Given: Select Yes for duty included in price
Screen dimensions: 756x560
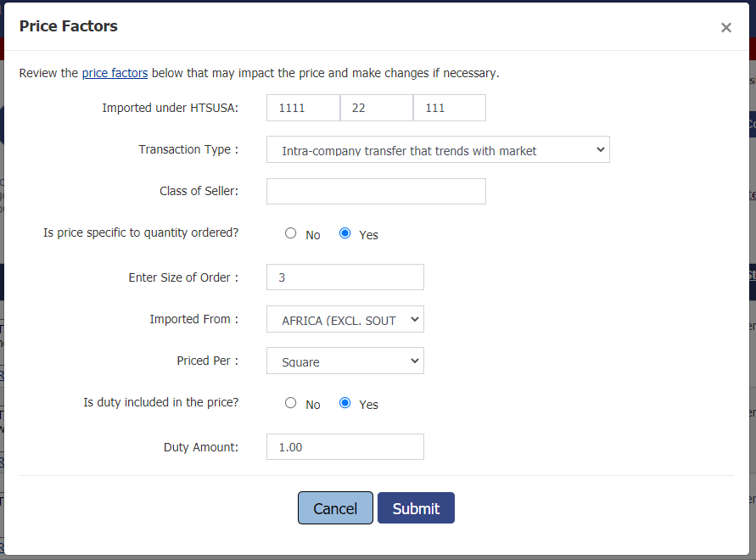Looking at the screenshot, I should pyautogui.click(x=345, y=403).
